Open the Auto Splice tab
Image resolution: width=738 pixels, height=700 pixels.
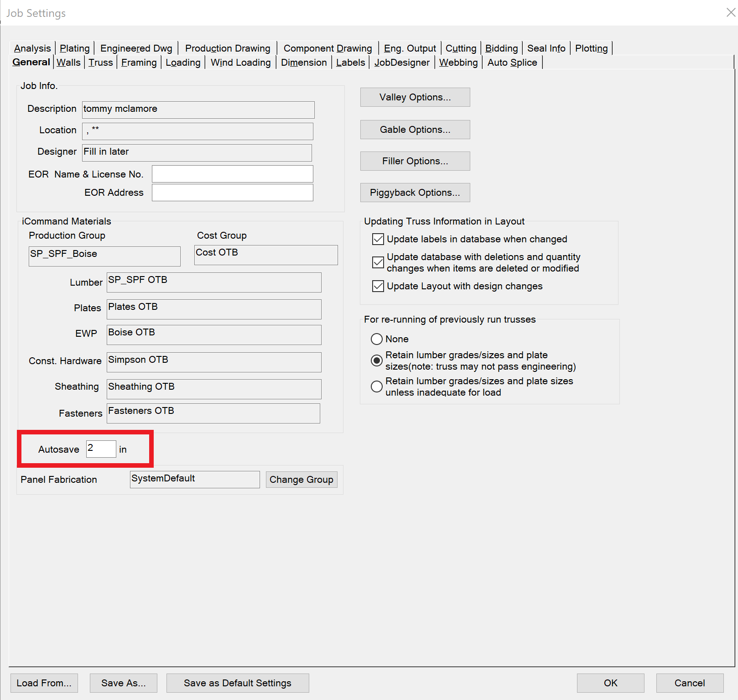click(512, 63)
